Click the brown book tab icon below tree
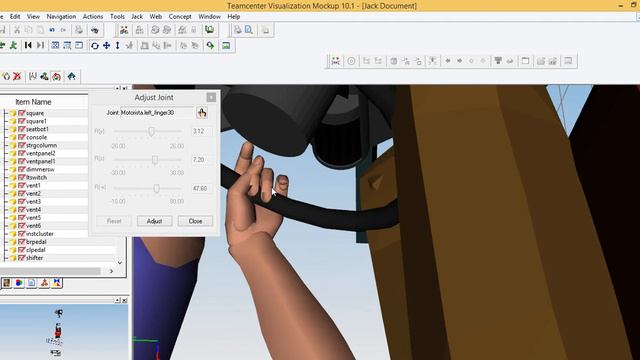 [7, 282]
